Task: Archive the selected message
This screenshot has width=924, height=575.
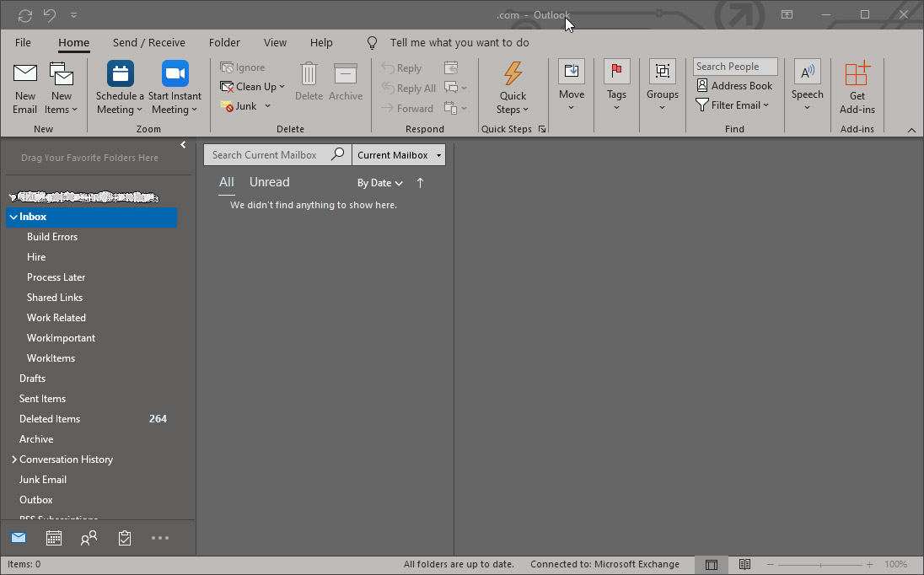Action: [346, 82]
